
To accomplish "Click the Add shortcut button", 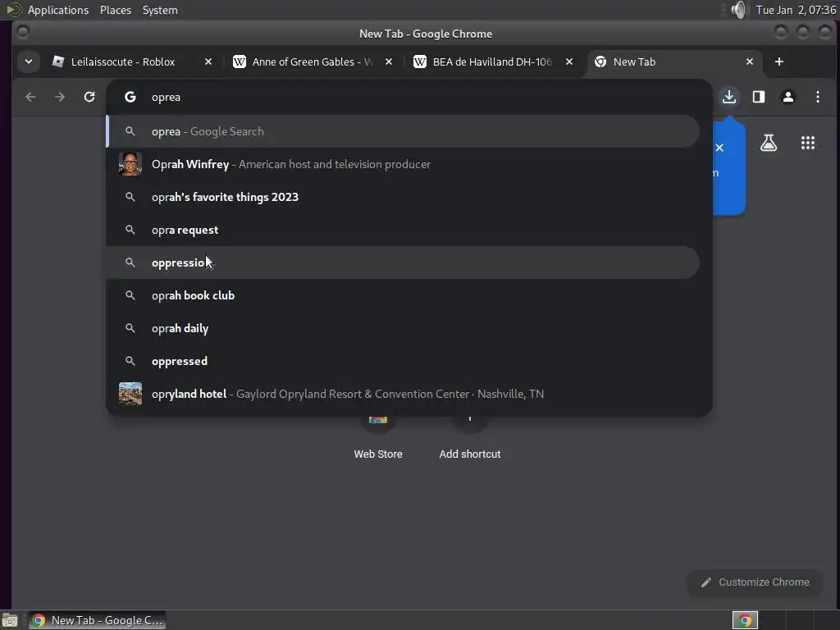I will point(470,438).
